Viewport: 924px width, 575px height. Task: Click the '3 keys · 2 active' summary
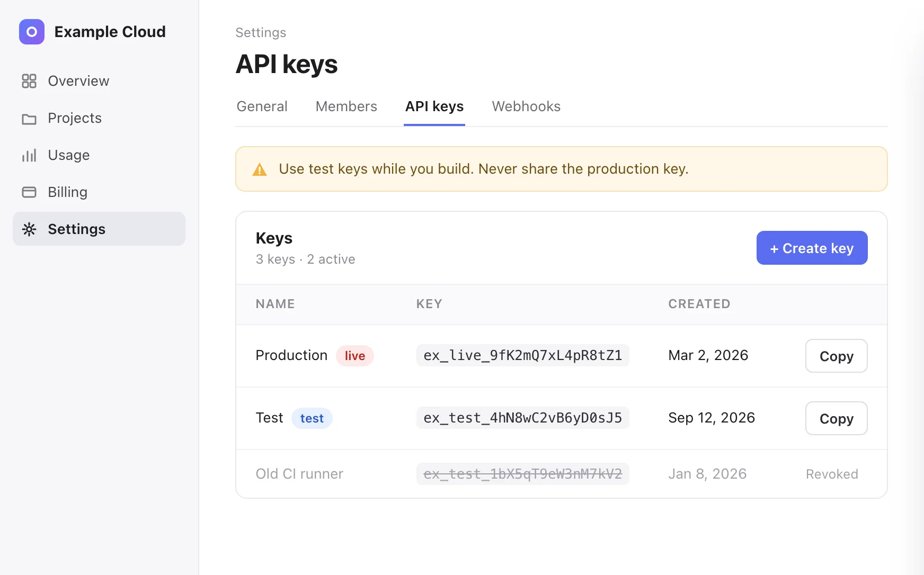coord(305,259)
